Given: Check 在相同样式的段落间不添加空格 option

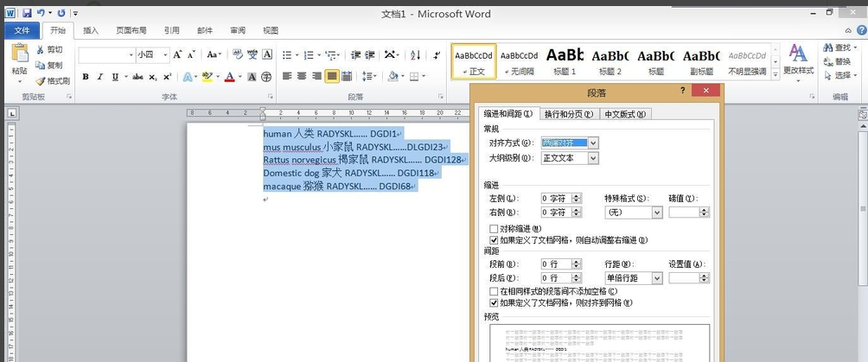Looking at the screenshot, I should 494,292.
